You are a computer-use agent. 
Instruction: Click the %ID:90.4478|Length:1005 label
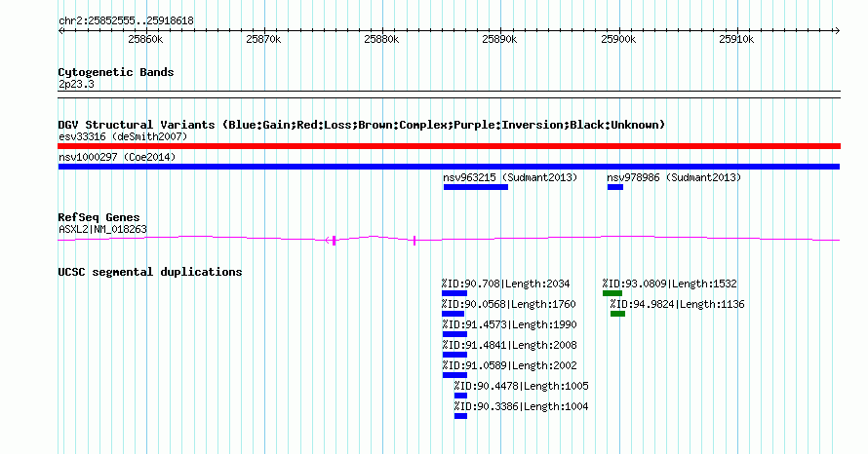pyautogui.click(x=522, y=386)
